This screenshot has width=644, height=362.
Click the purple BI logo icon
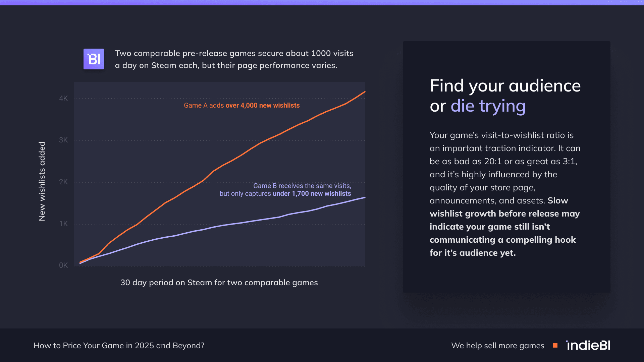[94, 59]
